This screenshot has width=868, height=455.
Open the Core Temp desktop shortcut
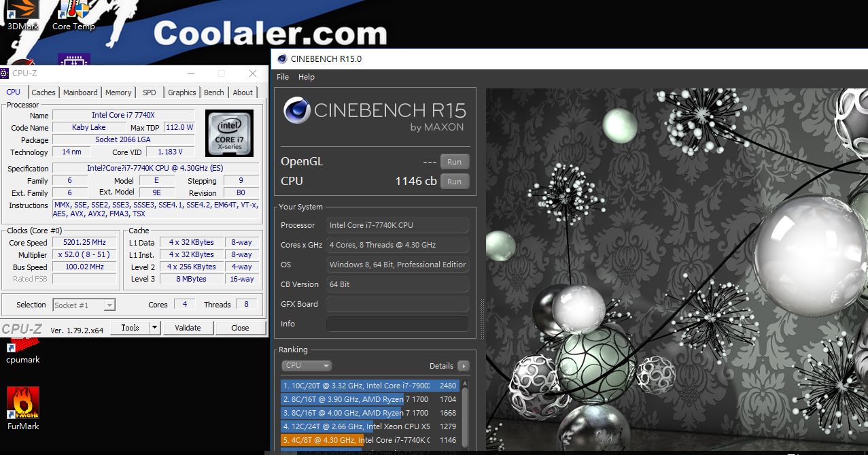73,14
